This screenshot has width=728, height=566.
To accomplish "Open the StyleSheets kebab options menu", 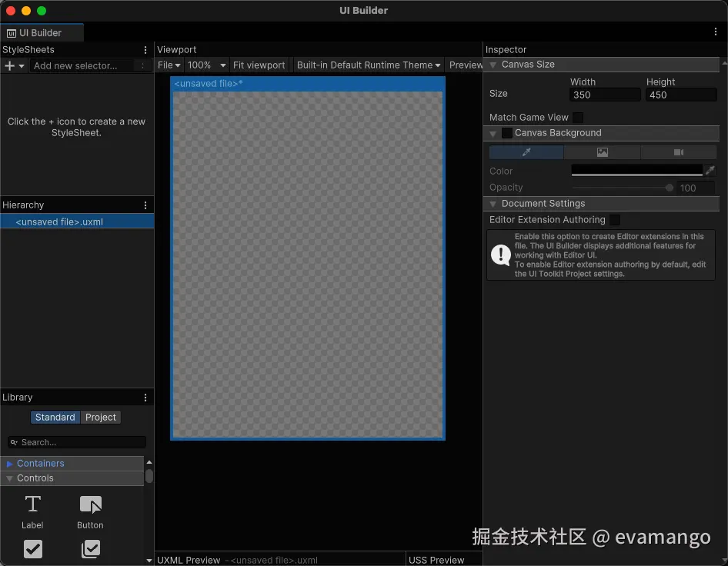I will (145, 50).
